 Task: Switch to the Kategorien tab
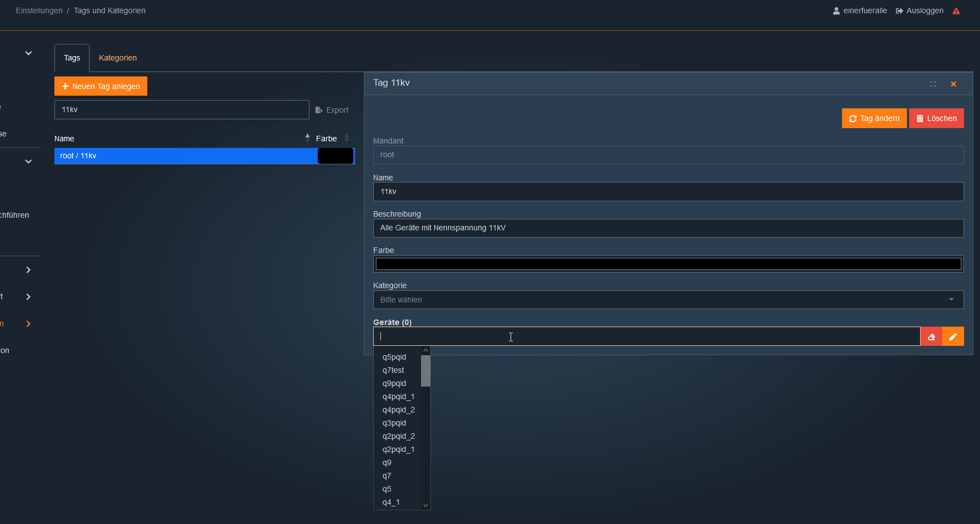tap(118, 58)
